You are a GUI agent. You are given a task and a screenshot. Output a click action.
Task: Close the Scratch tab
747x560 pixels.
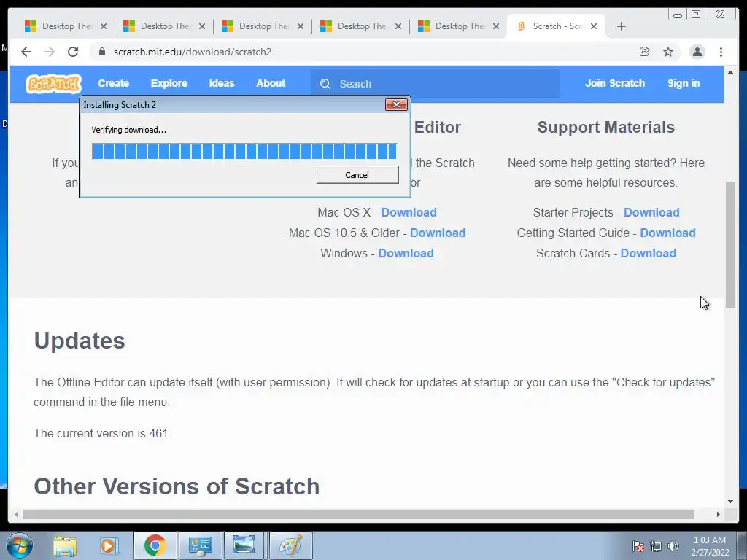594,26
